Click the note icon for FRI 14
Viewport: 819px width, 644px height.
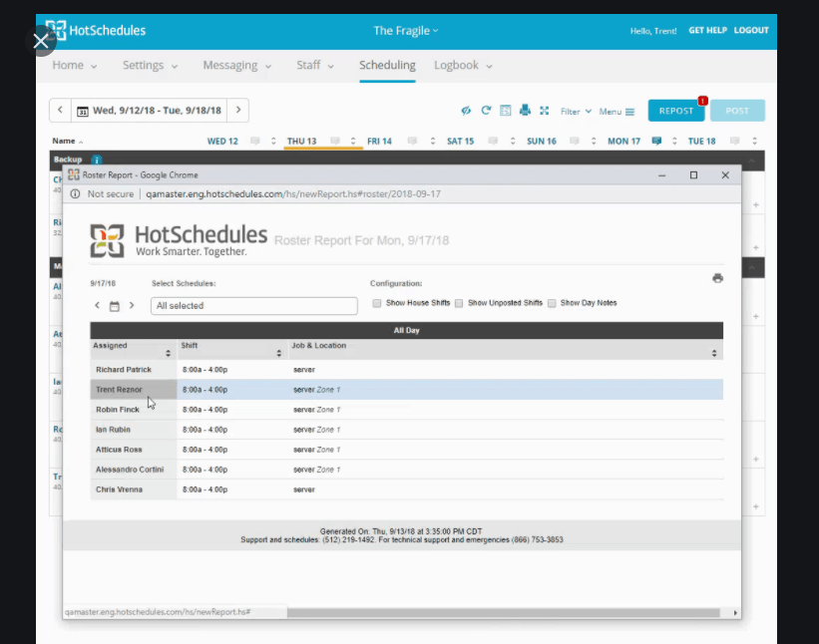(412, 141)
